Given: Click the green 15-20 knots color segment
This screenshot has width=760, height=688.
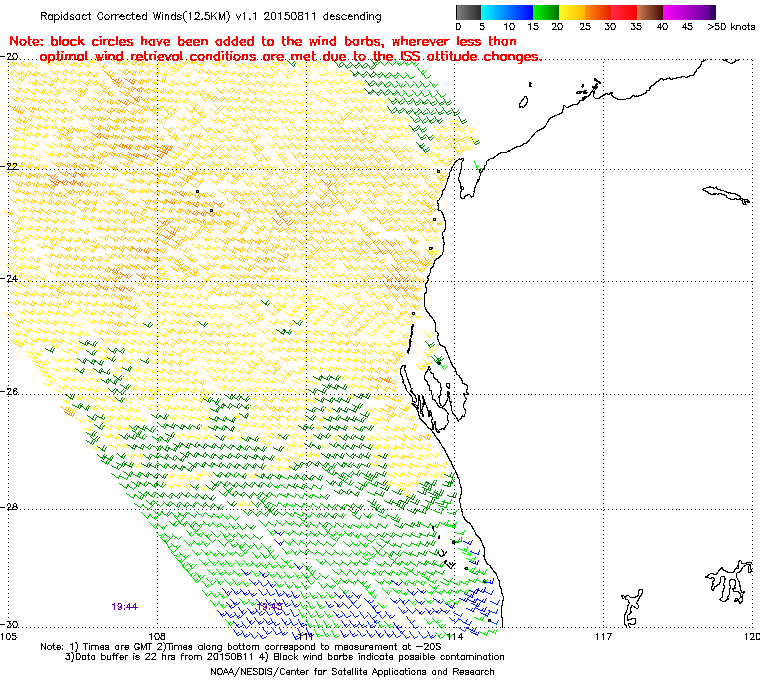Looking at the screenshot, I should pyautogui.click(x=546, y=12).
